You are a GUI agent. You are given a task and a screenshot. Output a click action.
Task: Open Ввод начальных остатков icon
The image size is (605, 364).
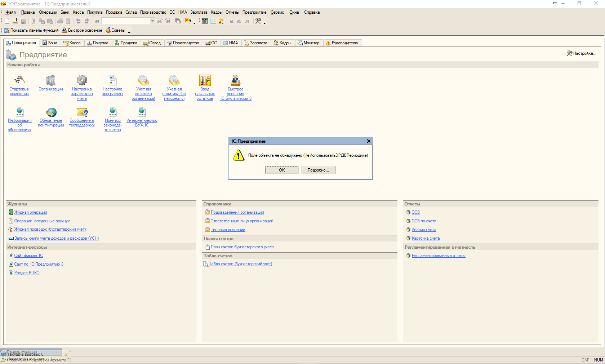click(x=205, y=80)
